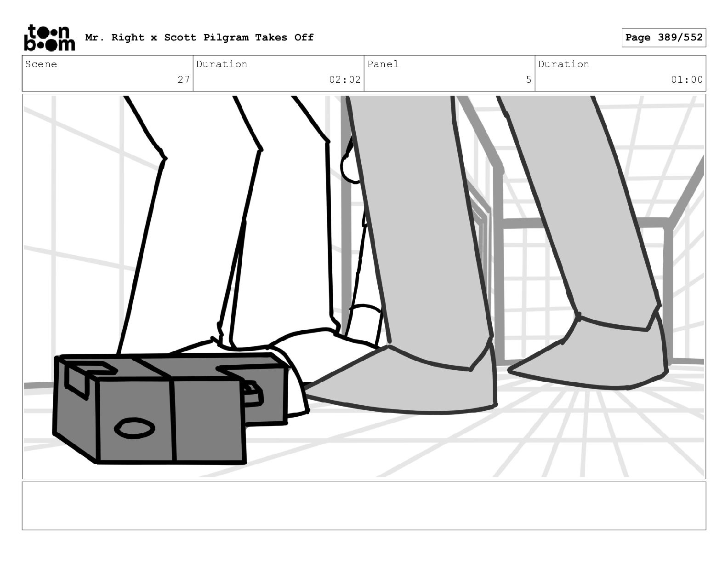This screenshot has height=563, width=728.
Task: Click the 'Page 389/552' page indicator
Action: [664, 38]
